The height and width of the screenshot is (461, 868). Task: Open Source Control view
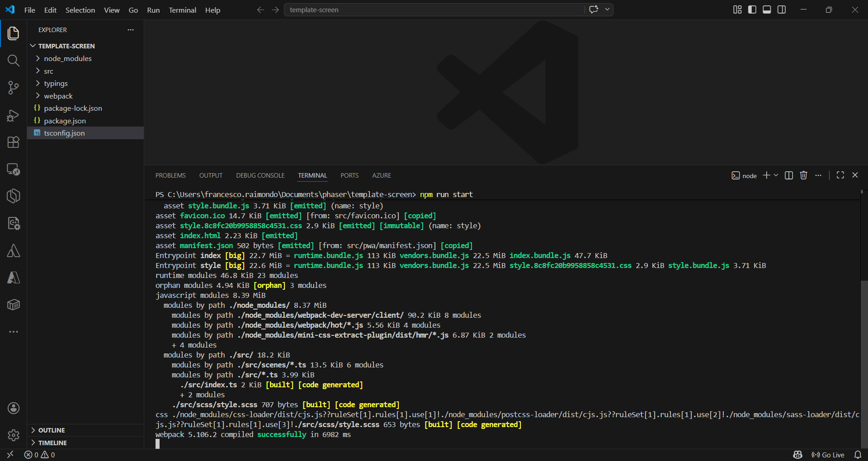(x=14, y=88)
